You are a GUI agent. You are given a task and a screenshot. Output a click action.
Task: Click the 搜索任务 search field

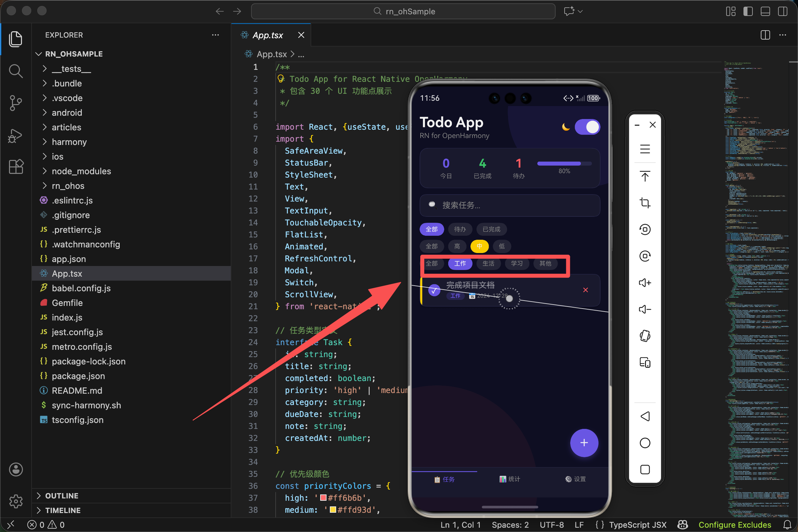pos(510,205)
